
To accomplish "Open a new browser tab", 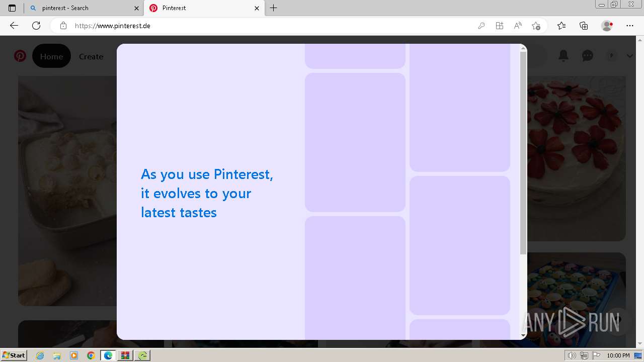I will tap(274, 8).
